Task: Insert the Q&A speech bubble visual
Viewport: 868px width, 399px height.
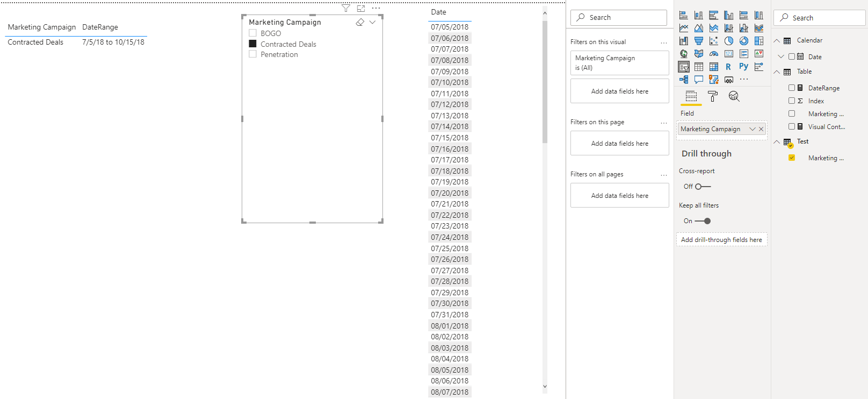Action: click(699, 80)
